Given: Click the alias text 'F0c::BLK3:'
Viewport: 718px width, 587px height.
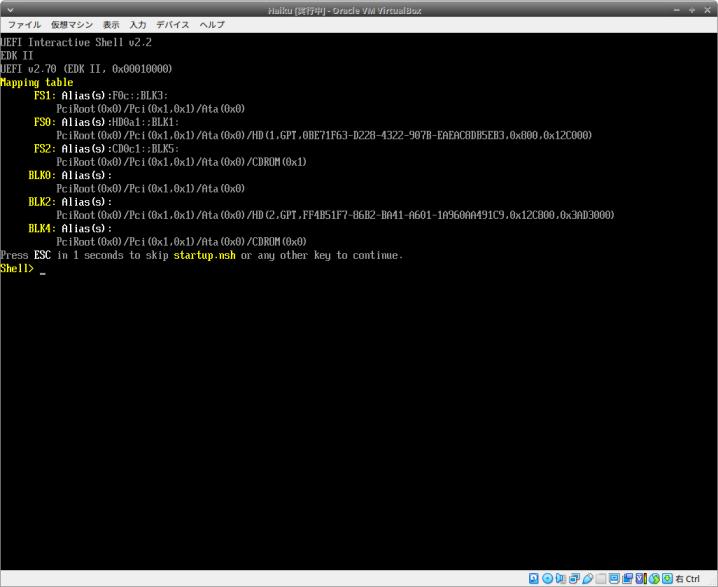Looking at the screenshot, I should (140, 96).
